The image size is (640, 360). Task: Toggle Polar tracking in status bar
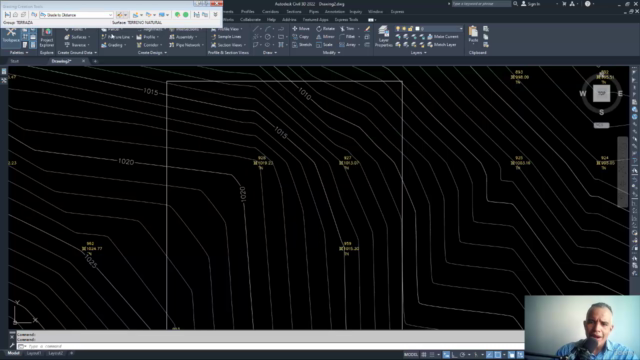tap(462, 355)
